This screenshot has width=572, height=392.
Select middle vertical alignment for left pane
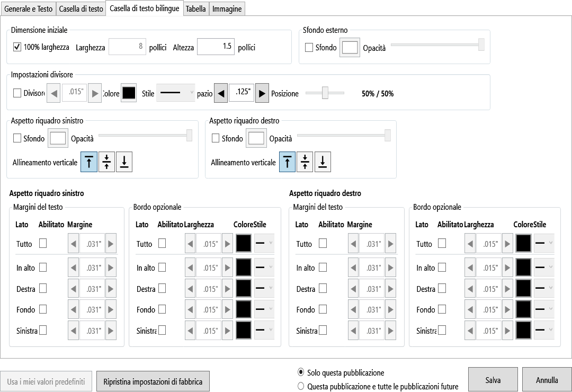click(x=106, y=162)
